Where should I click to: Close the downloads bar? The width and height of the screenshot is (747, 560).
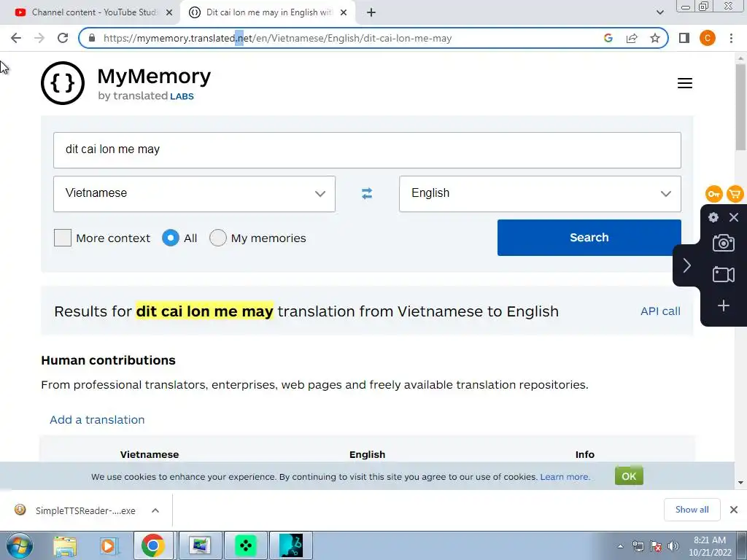pos(734,510)
